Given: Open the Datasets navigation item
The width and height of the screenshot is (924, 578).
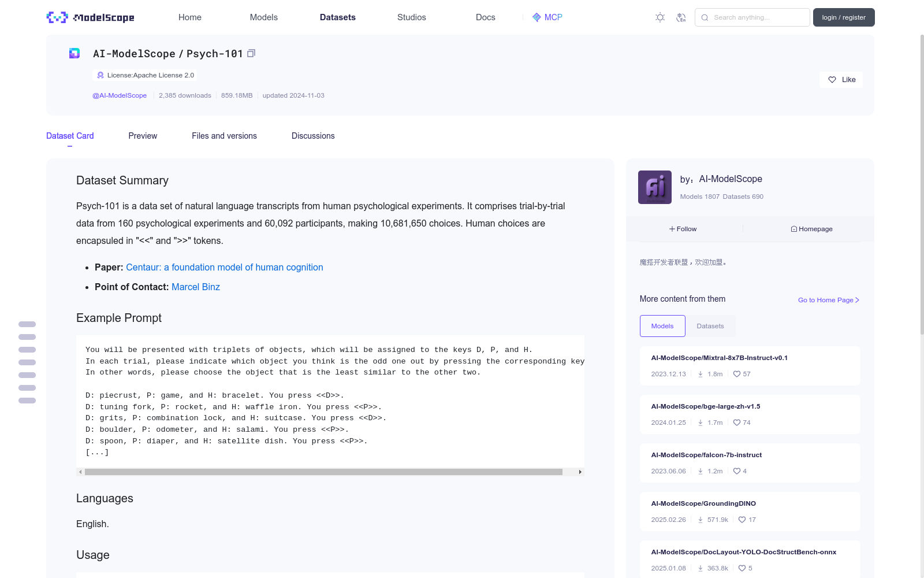Looking at the screenshot, I should point(338,17).
